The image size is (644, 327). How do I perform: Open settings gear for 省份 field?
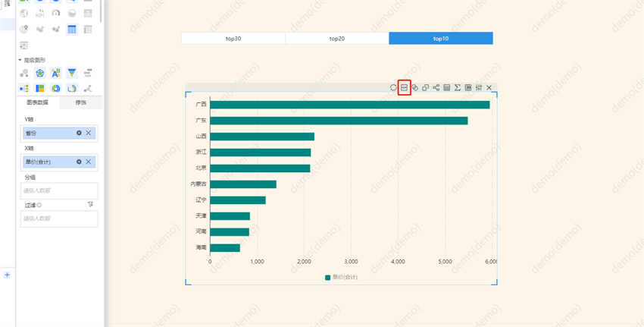pos(79,133)
